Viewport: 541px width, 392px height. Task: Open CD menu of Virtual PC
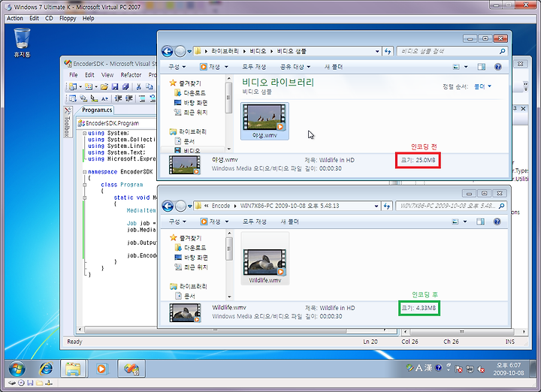point(49,18)
